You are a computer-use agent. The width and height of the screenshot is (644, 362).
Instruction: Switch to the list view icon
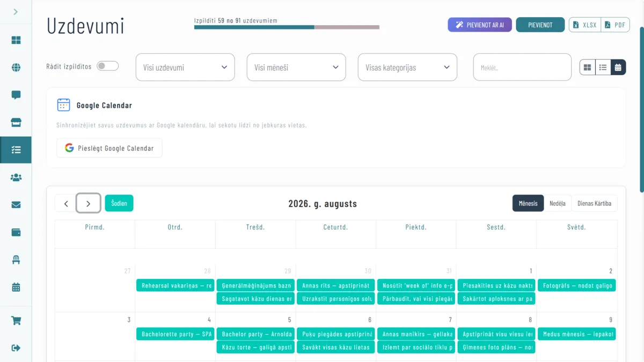(603, 67)
